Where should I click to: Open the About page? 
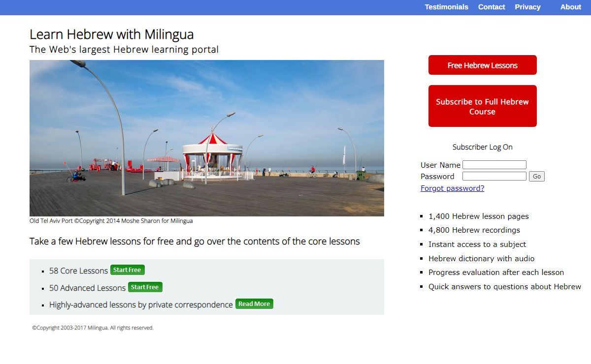570,7
